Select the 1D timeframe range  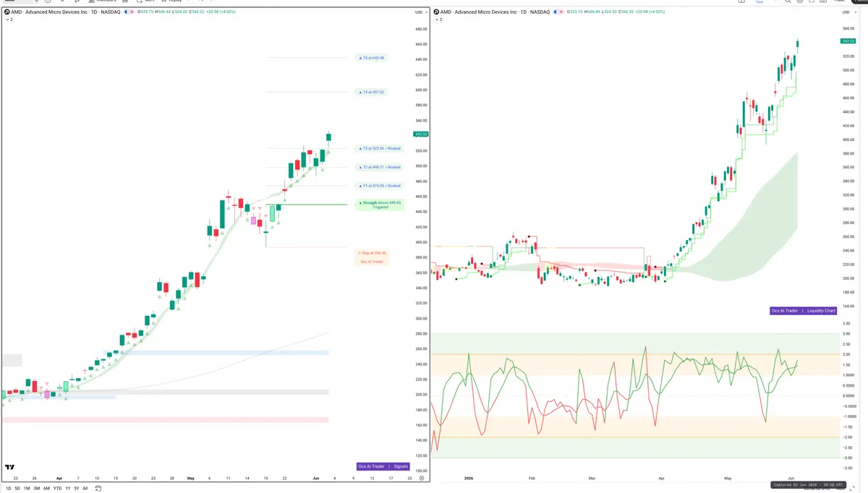click(x=9, y=488)
